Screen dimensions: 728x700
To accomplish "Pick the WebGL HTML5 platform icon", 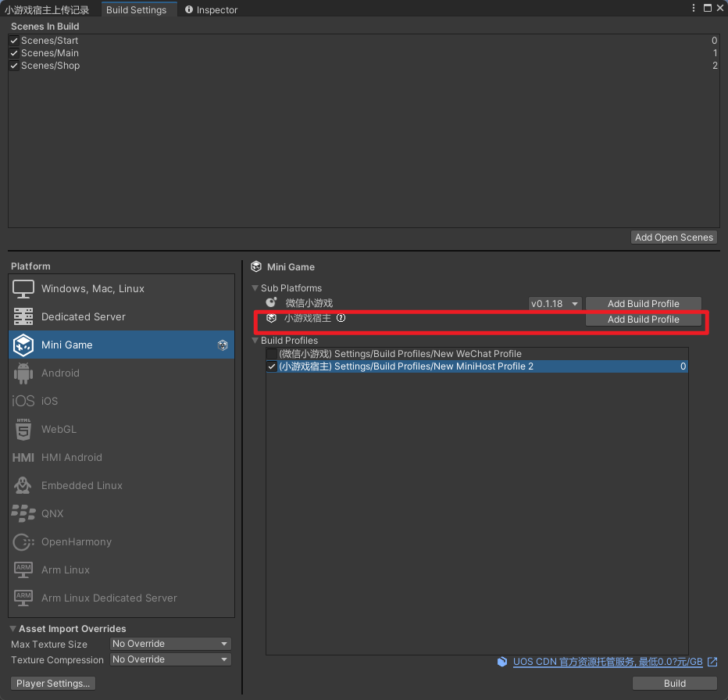I will pyautogui.click(x=23, y=430).
